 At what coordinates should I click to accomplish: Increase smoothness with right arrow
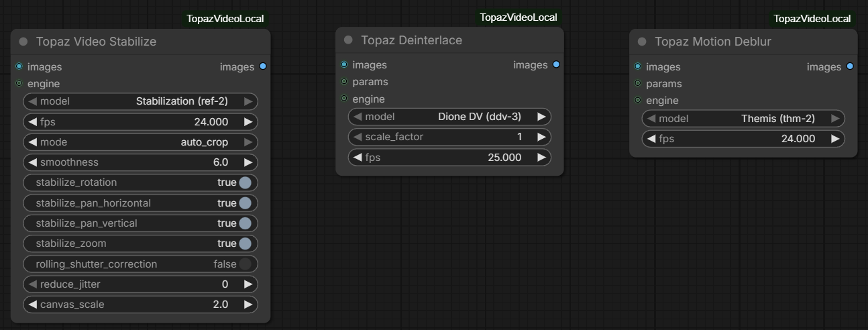(248, 162)
